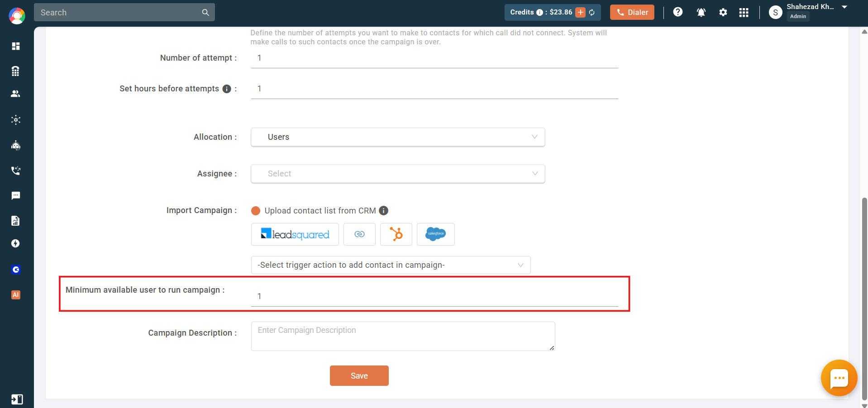Refresh the credits balance
The image size is (868, 408).
[x=592, y=13]
